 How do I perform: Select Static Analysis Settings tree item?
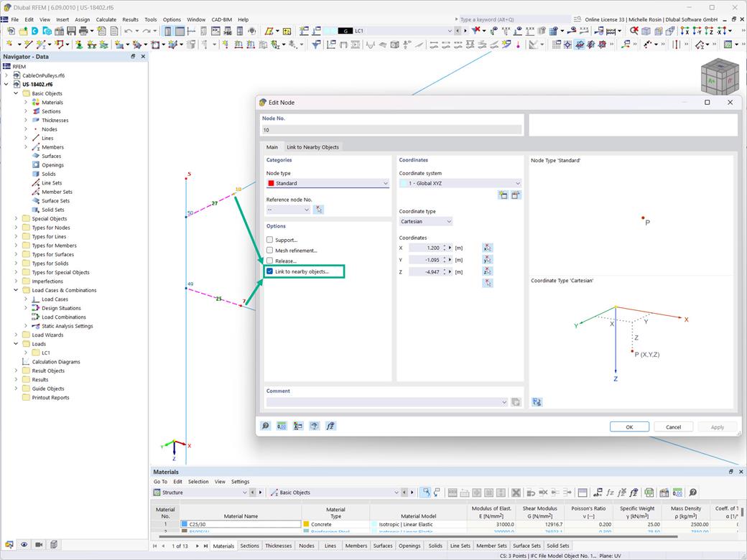(x=68, y=326)
